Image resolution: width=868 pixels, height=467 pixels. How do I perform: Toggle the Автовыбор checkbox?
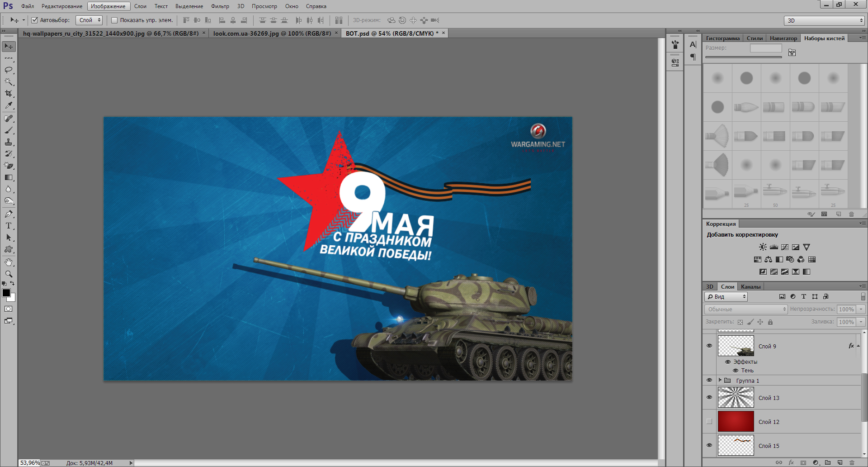(34, 20)
